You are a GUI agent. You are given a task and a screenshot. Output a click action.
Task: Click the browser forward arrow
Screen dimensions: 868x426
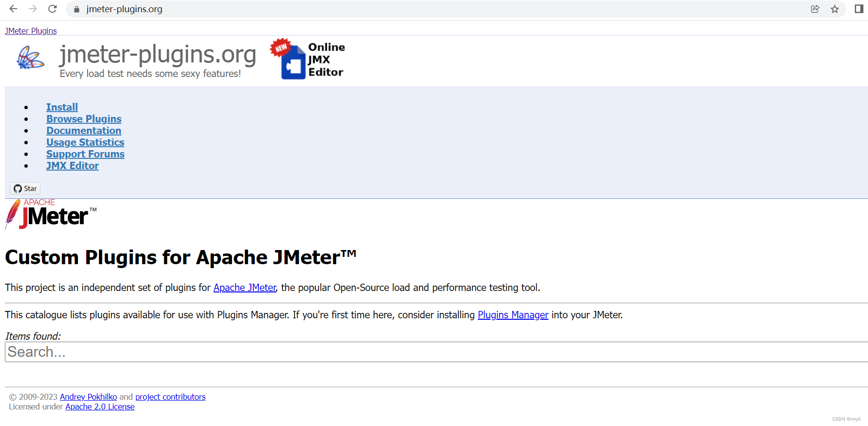33,9
